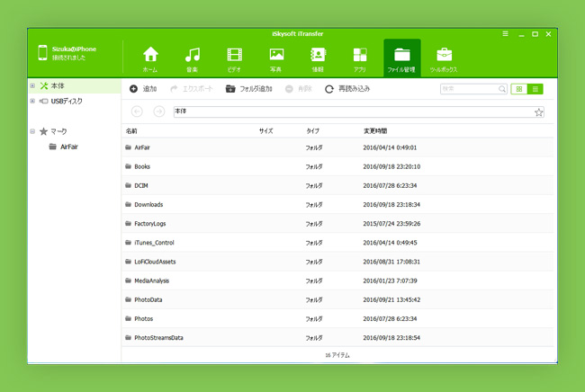Click the Downloads folder icon
This screenshot has height=392, width=585.
(129, 204)
